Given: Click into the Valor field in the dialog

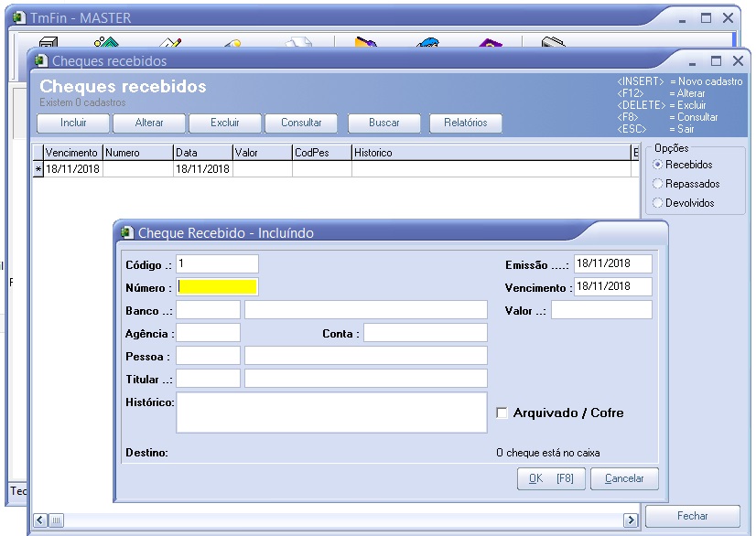Looking at the screenshot, I should pos(601,311).
